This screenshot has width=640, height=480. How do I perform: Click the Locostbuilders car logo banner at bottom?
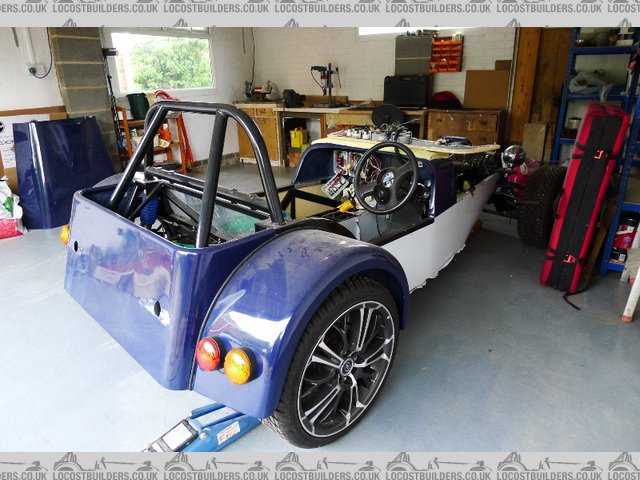coord(320,466)
